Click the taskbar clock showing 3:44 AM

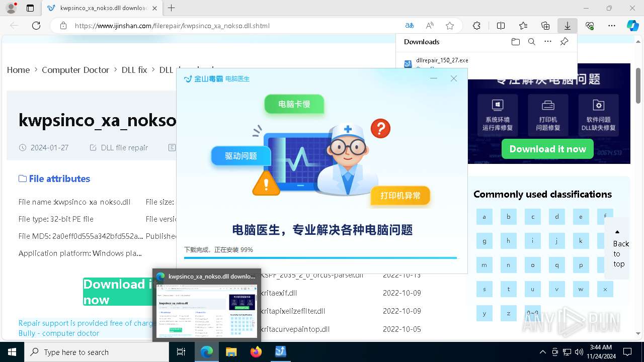click(601, 352)
